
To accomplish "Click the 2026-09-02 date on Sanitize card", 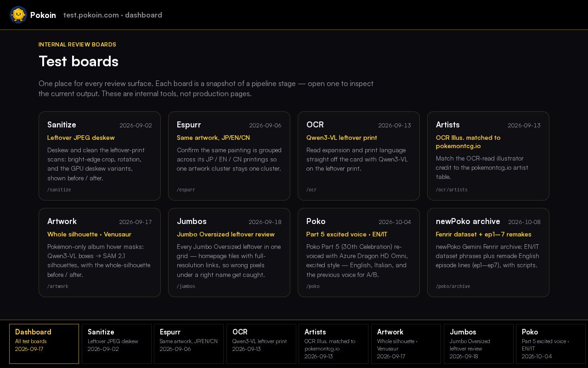I will pyautogui.click(x=136, y=125).
